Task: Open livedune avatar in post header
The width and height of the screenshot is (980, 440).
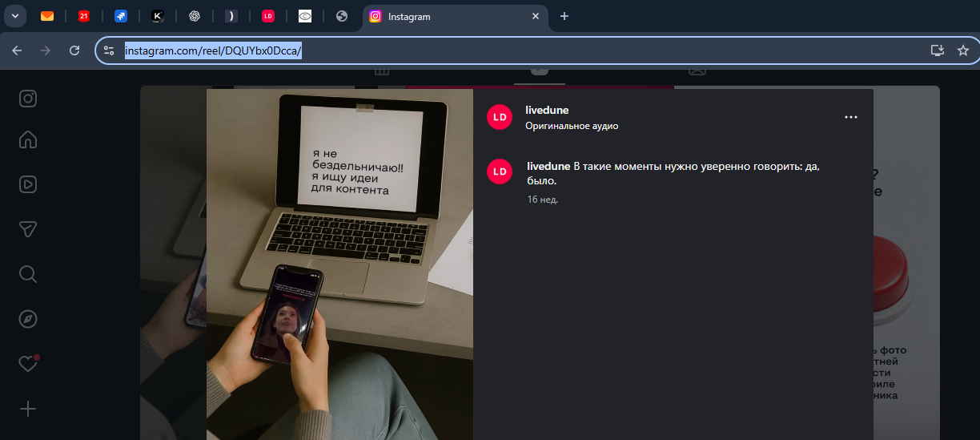Action: coord(500,117)
